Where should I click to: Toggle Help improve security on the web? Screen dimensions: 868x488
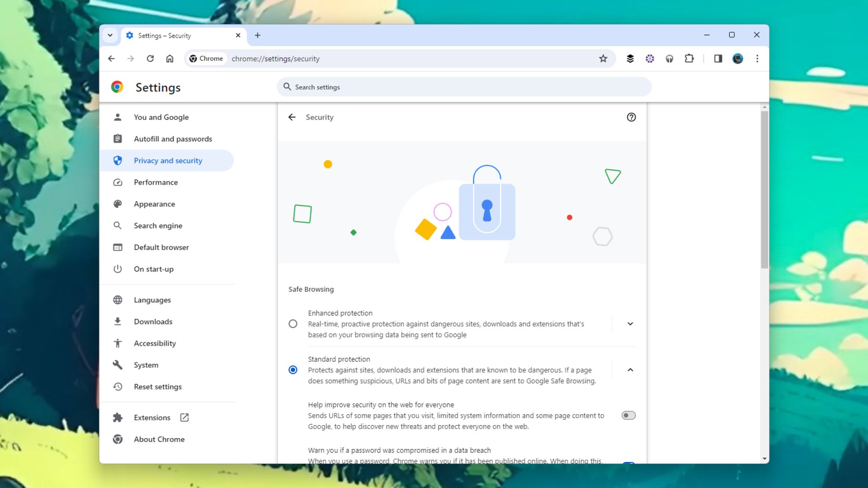pos(627,415)
